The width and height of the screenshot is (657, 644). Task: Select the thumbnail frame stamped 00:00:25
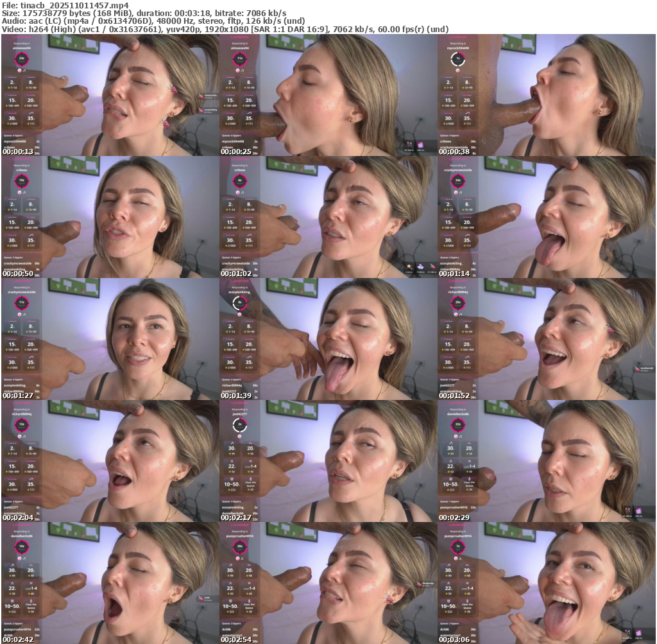tap(328, 95)
